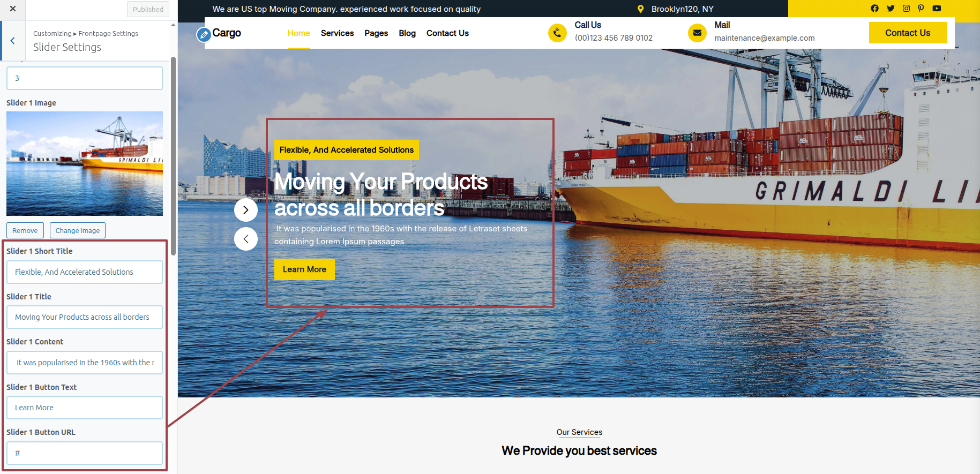The height and width of the screenshot is (474, 980).
Task: Close the Customizer with the X icon
Action: 13,9
